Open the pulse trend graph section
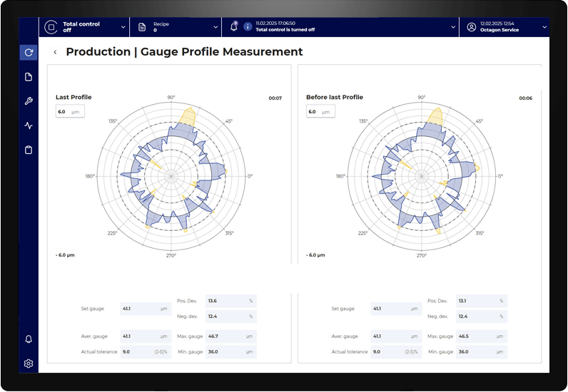The image size is (568, 392). click(x=29, y=125)
